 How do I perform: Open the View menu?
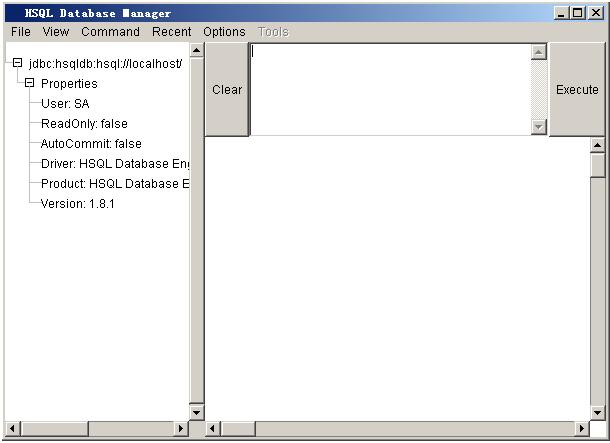pyautogui.click(x=56, y=32)
